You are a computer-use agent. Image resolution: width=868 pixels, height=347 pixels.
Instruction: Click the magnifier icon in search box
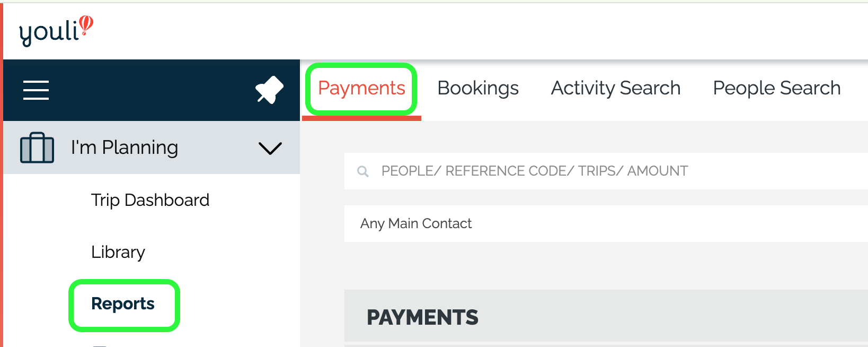pyautogui.click(x=363, y=171)
